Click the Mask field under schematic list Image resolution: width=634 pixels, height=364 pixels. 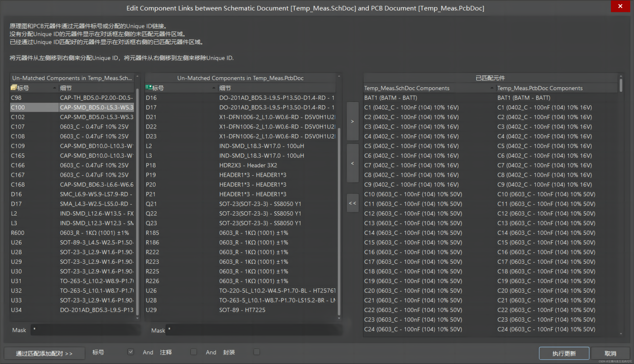click(x=85, y=330)
